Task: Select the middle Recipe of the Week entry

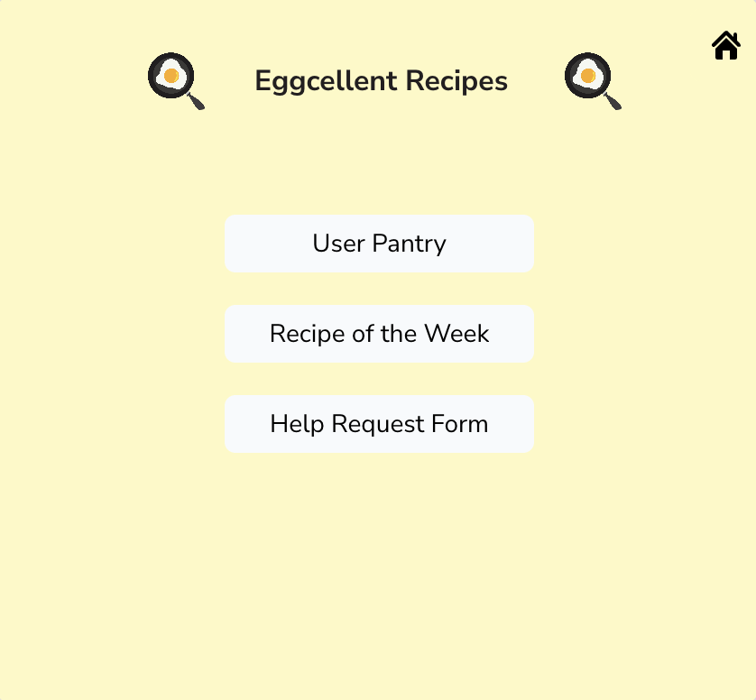Action: click(379, 334)
